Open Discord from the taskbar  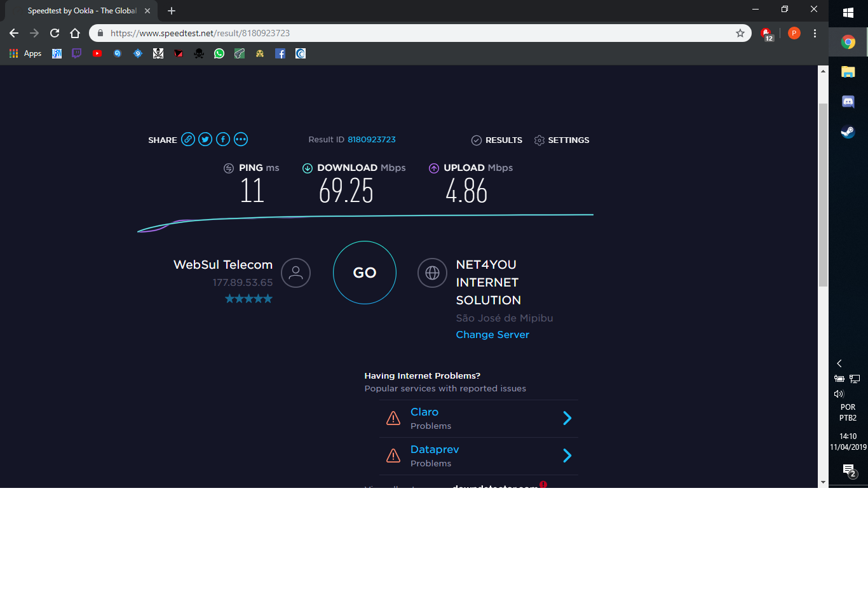[848, 102]
